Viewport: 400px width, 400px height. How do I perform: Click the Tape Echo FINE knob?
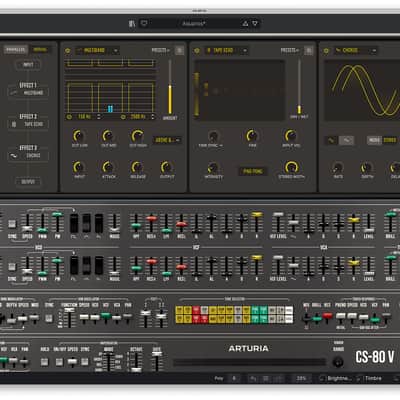pos(252,136)
